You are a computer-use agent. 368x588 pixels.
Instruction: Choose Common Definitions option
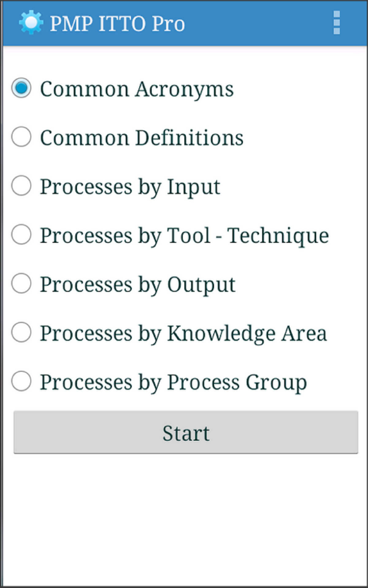pos(21,137)
